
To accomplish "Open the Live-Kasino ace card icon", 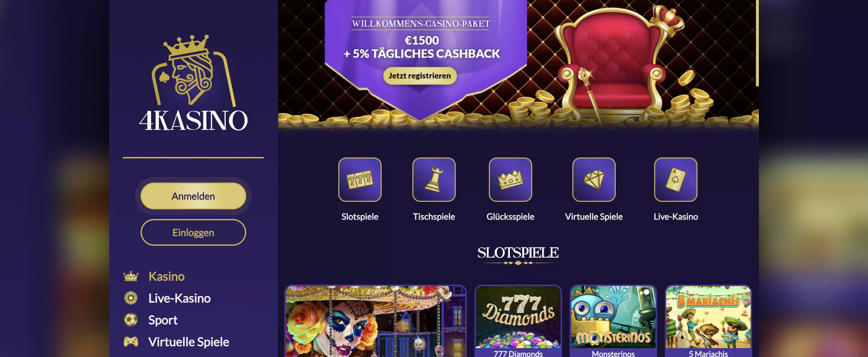I will pos(676,180).
